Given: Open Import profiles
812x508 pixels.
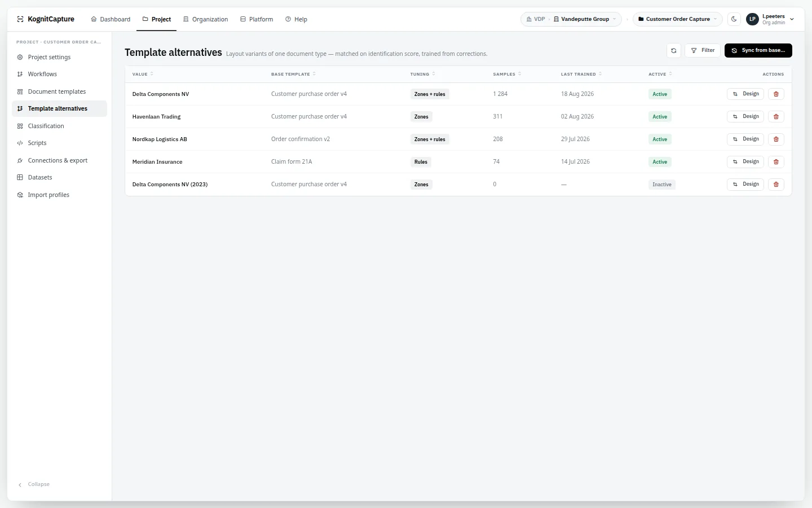Looking at the screenshot, I should pos(59,195).
